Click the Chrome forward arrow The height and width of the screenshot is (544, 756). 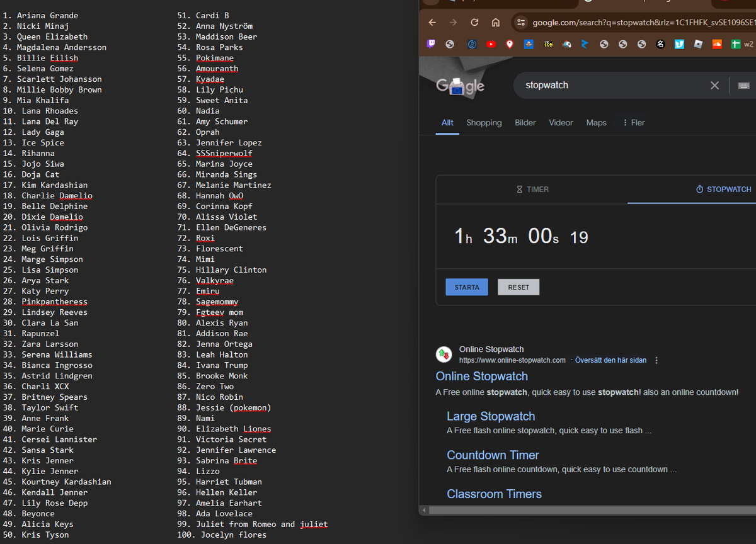454,23
